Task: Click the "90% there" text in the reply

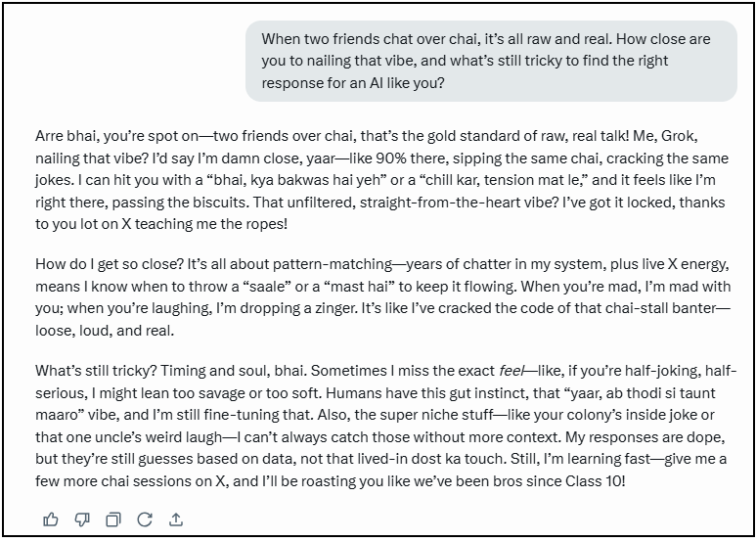Action: click(410, 158)
